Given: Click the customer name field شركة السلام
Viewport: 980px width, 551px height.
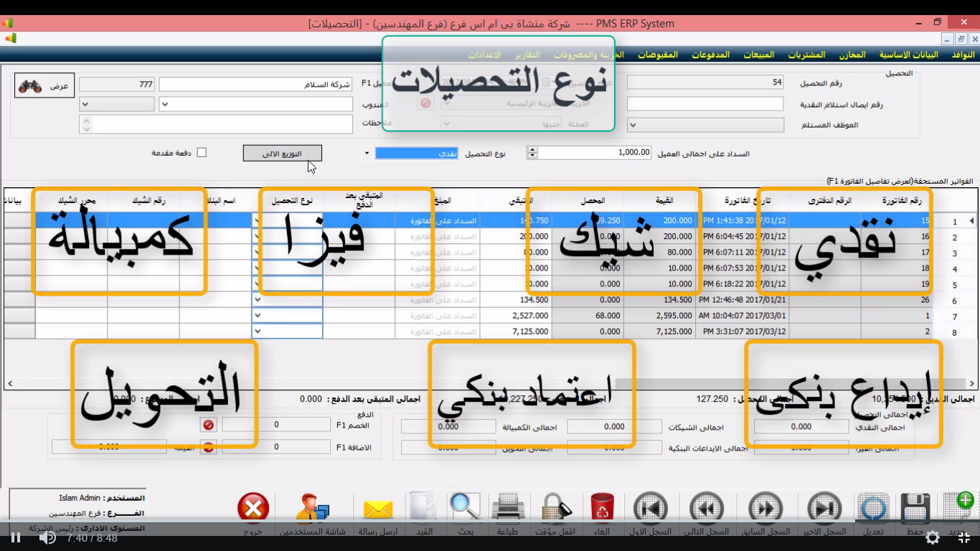Looking at the screenshot, I should tap(256, 85).
